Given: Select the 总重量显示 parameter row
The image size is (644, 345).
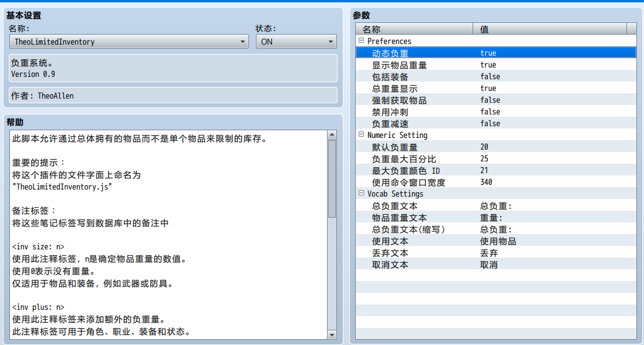Looking at the screenshot, I should 495,88.
